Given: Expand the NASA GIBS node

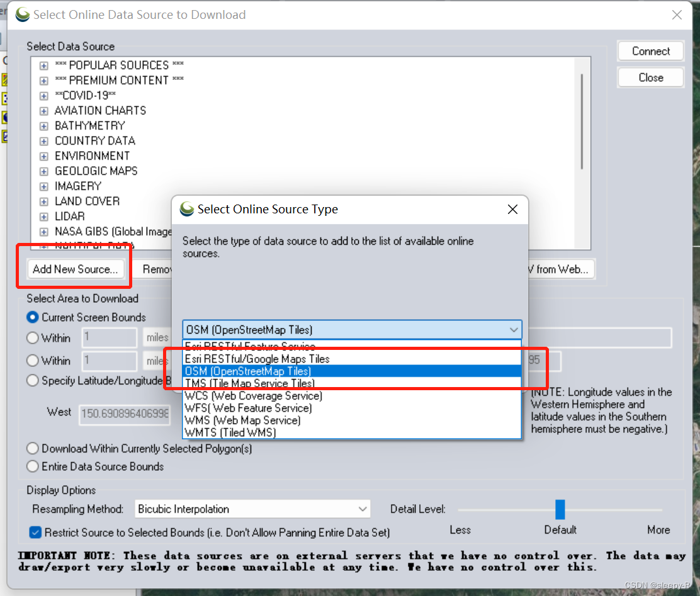Looking at the screenshot, I should click(x=44, y=232).
